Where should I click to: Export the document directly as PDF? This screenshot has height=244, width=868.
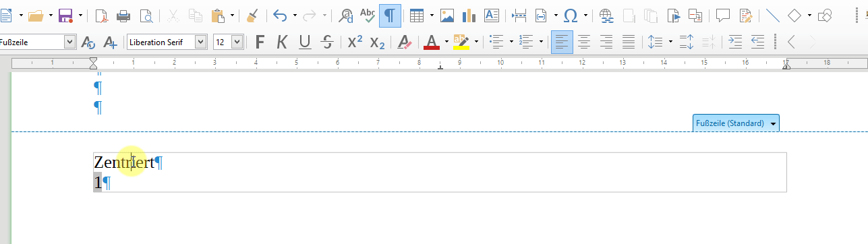(101, 15)
